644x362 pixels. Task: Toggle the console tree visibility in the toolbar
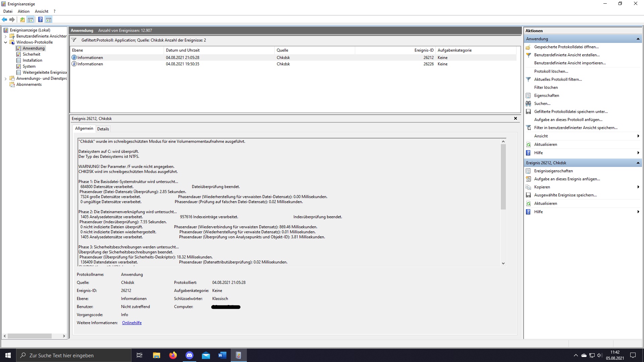pyautogui.click(x=31, y=19)
